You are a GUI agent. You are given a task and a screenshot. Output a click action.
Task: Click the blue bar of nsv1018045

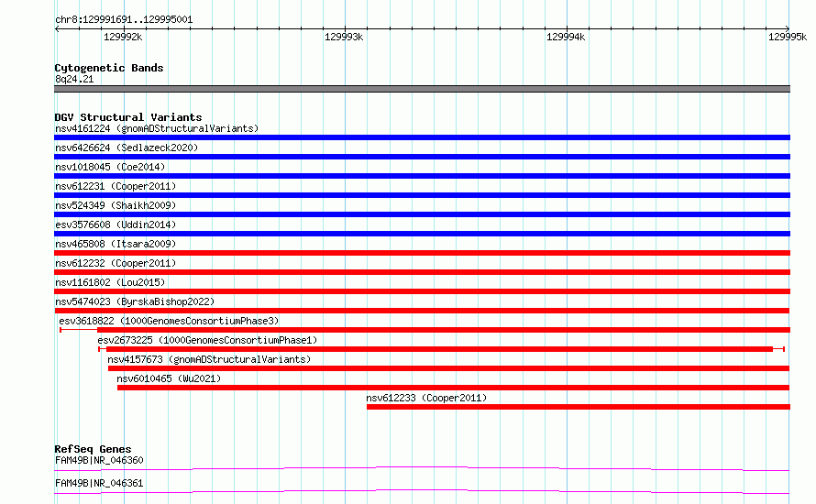(x=422, y=176)
